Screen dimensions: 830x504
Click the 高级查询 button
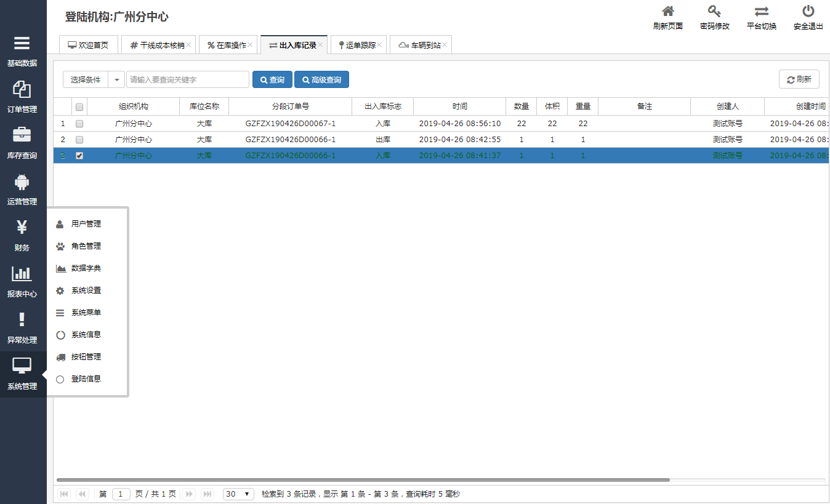(321, 80)
